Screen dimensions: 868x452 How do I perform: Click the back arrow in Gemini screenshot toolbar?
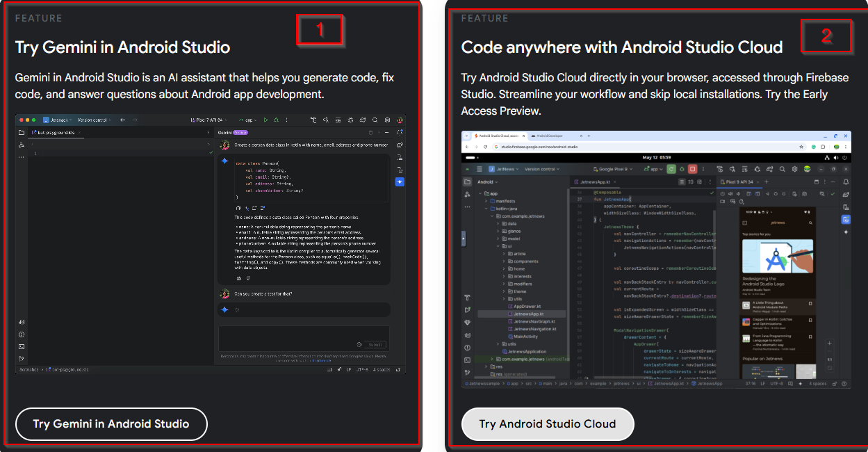(x=122, y=120)
